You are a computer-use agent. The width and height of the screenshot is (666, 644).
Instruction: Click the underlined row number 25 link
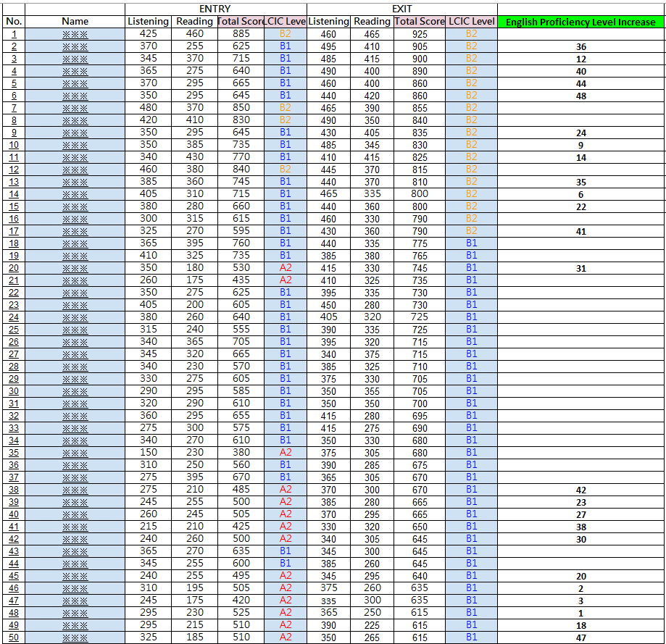[14, 330]
